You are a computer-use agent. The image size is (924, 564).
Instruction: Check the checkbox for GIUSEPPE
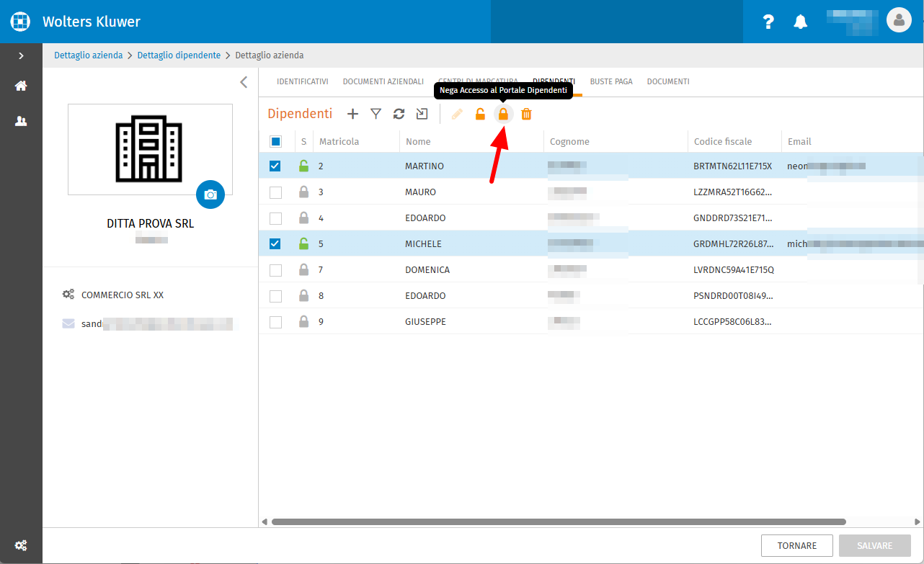tap(275, 322)
